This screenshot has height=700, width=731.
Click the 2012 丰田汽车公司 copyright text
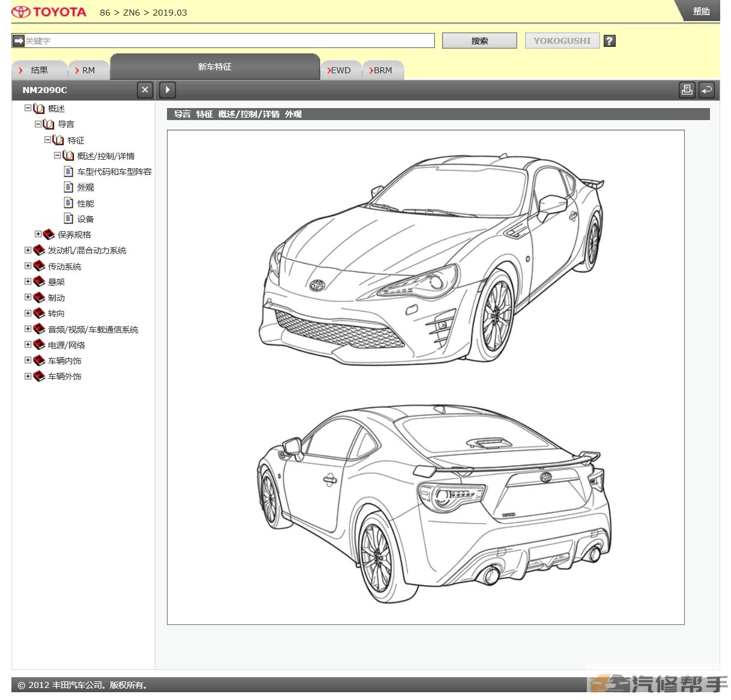82,685
